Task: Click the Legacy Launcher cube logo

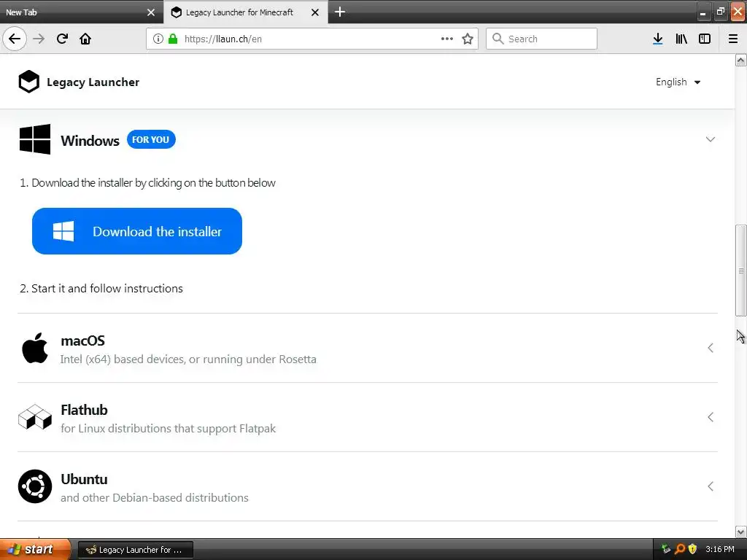Action: point(28,82)
